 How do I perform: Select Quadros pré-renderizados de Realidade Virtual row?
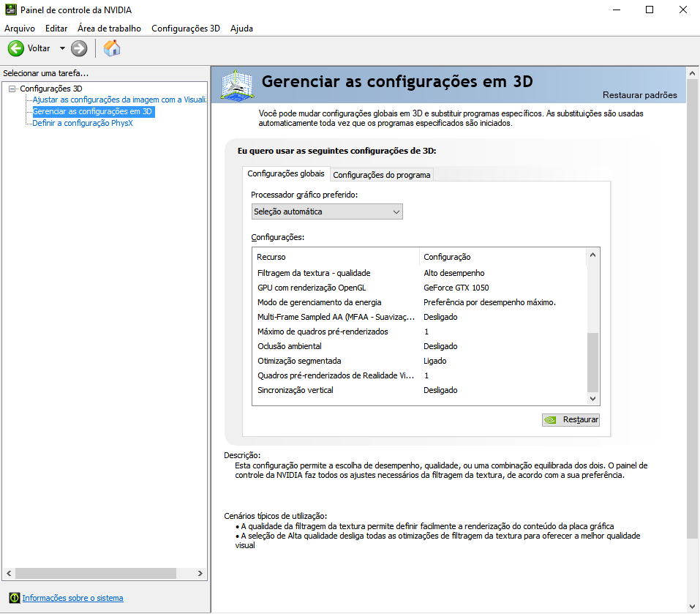(x=420, y=375)
